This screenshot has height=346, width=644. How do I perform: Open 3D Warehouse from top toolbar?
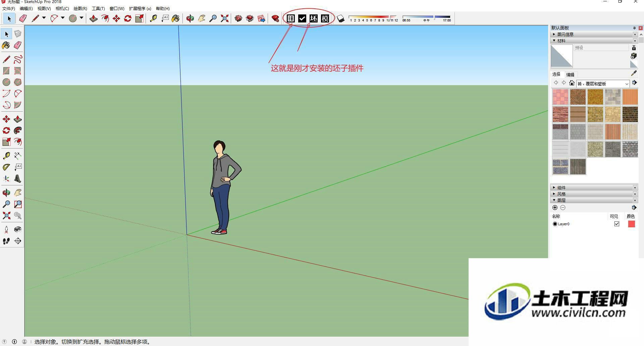(238, 18)
